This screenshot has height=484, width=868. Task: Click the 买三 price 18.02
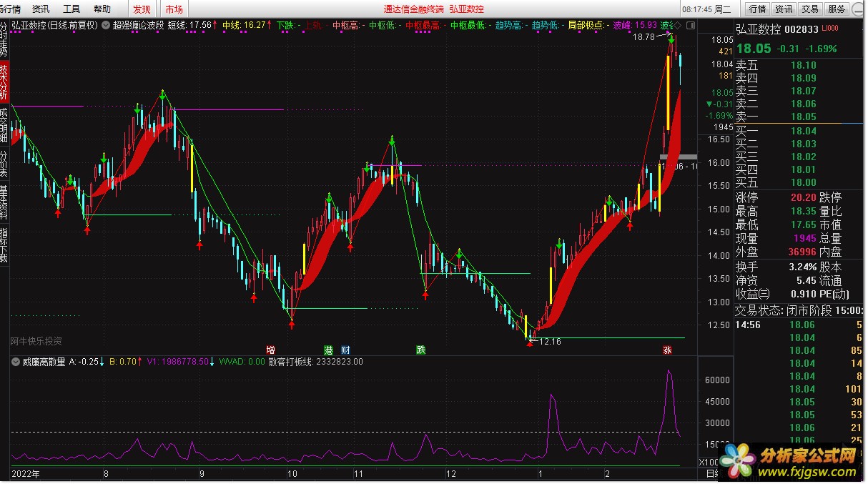click(803, 157)
